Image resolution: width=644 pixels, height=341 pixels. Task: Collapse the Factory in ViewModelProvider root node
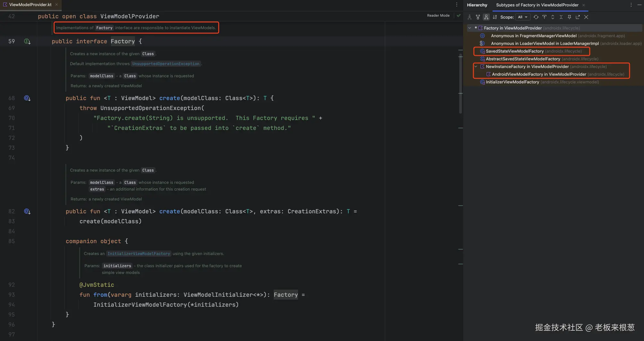pyautogui.click(x=470, y=28)
